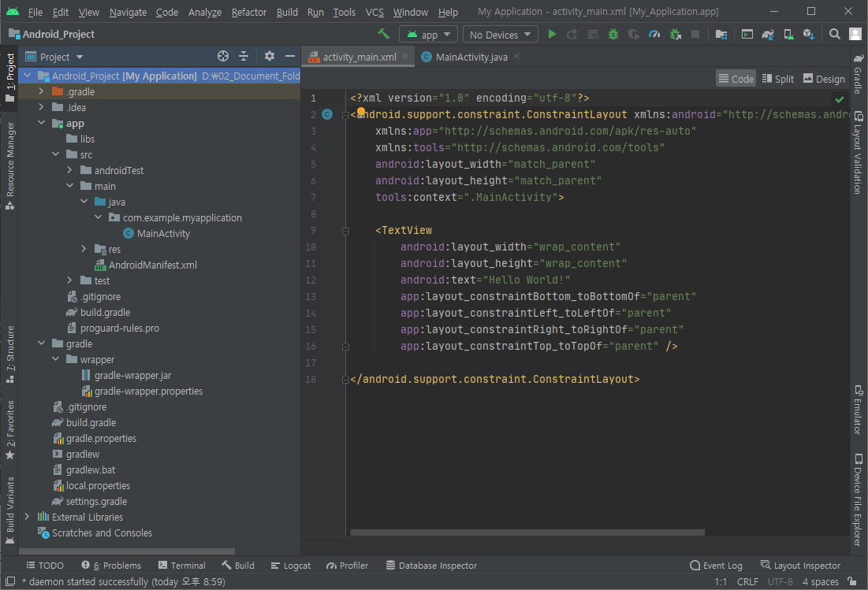Switch editor to Design view
This screenshot has height=590, width=868.
click(825, 79)
